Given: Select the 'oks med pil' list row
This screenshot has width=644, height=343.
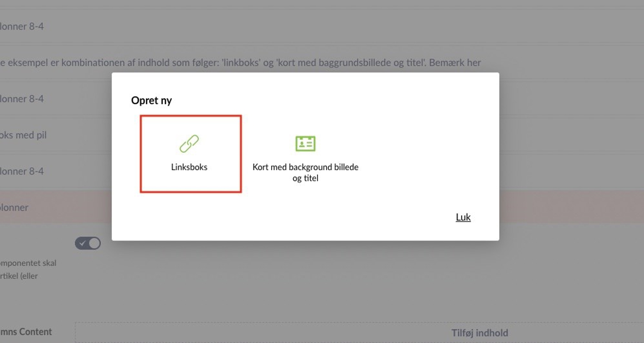Looking at the screenshot, I should (x=56, y=135).
